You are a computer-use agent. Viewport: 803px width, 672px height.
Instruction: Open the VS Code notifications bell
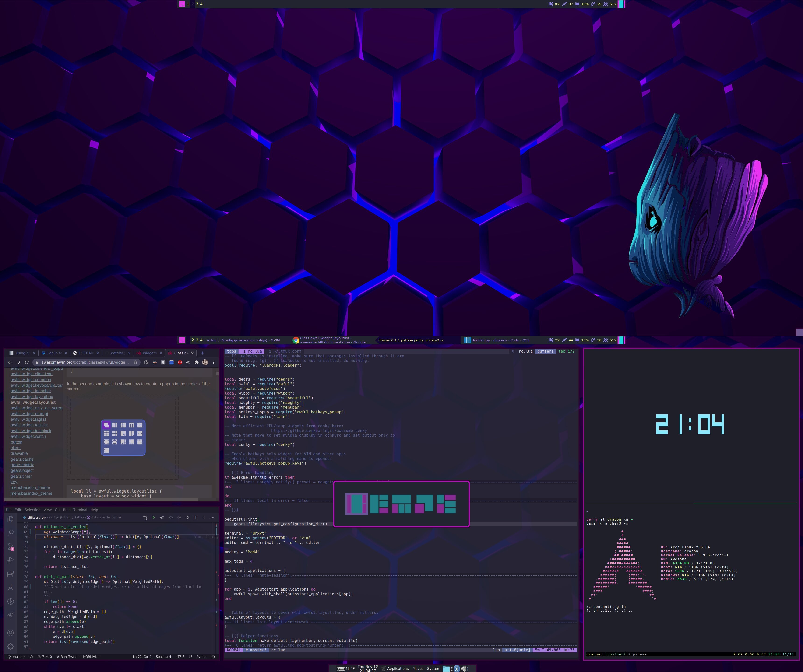click(x=213, y=657)
